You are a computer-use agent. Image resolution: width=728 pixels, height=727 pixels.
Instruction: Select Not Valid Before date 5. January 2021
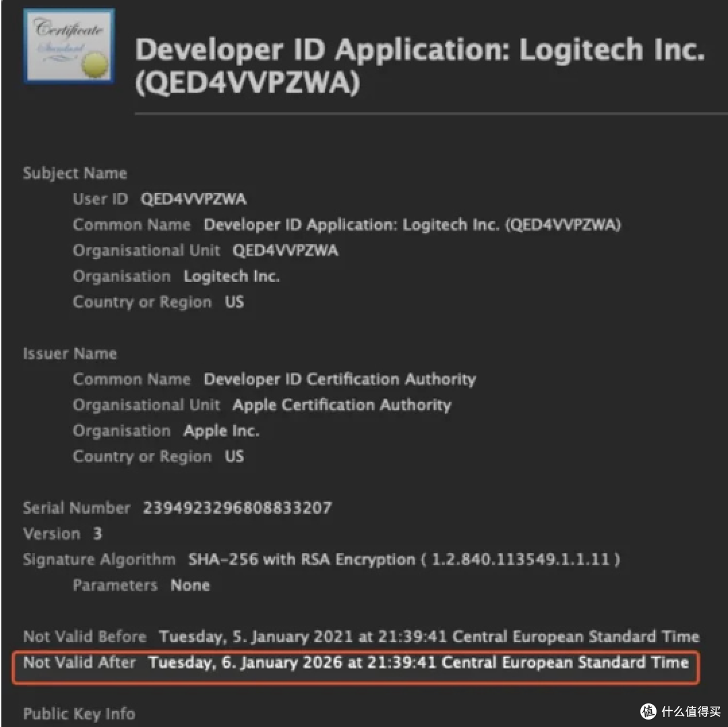point(429,637)
